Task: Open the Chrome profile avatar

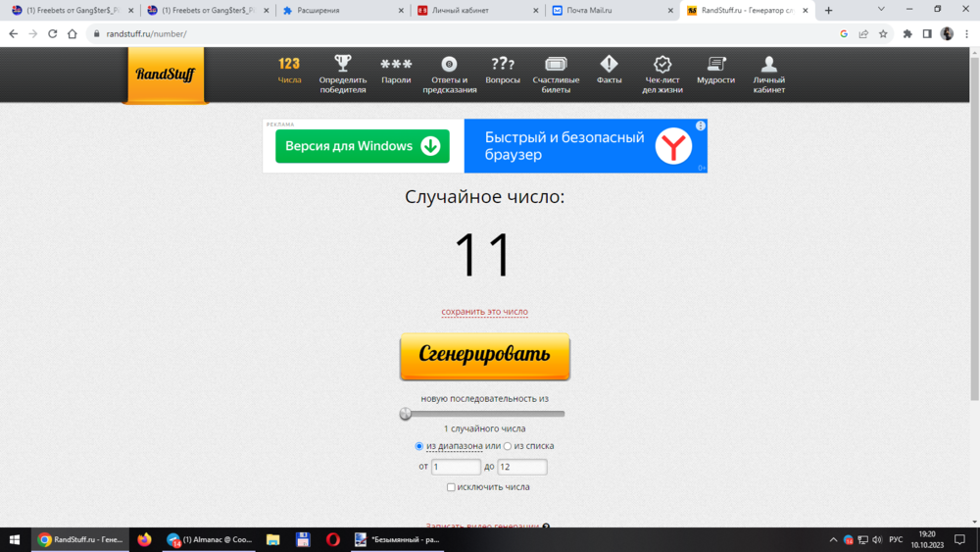Action: pos(947,33)
